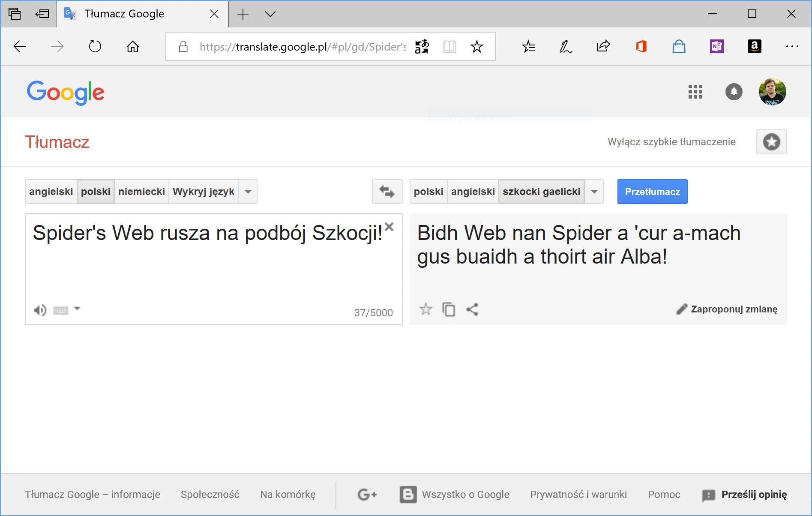Open the favorites hub
Viewport: 812px width, 516px height.
[x=528, y=46]
